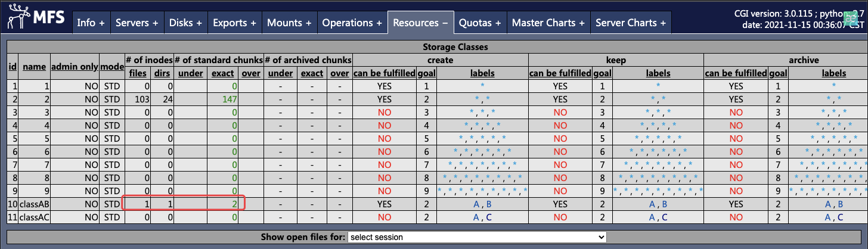This screenshot has height=249, width=868.
Task: Sort by mode column header
Action: (x=111, y=67)
